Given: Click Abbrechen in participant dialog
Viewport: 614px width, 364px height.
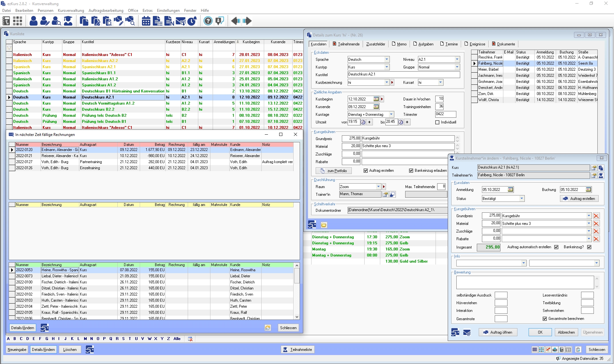Looking at the screenshot, I should click(x=566, y=332).
